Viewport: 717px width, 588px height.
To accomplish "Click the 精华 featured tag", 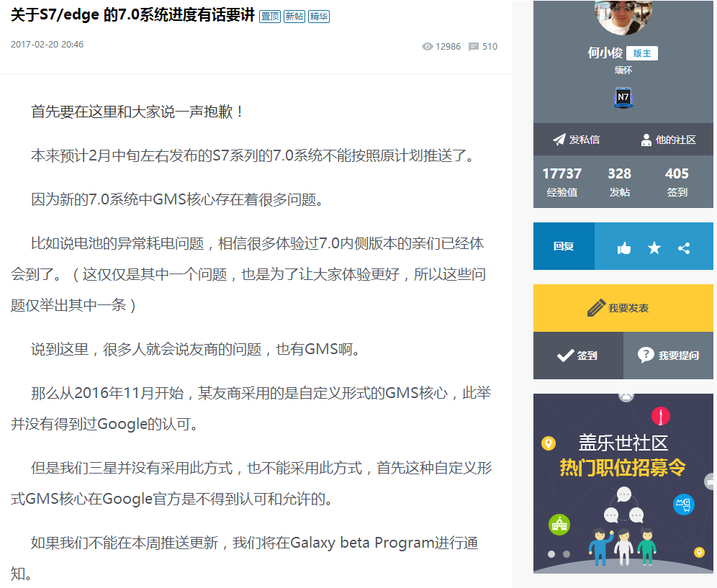I will tap(319, 17).
